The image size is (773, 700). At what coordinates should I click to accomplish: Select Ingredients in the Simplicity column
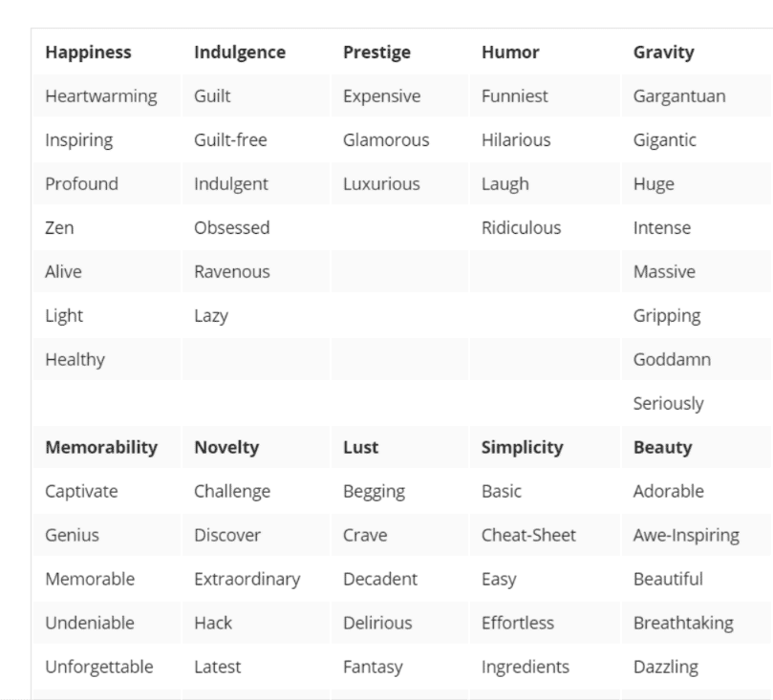tap(526, 667)
